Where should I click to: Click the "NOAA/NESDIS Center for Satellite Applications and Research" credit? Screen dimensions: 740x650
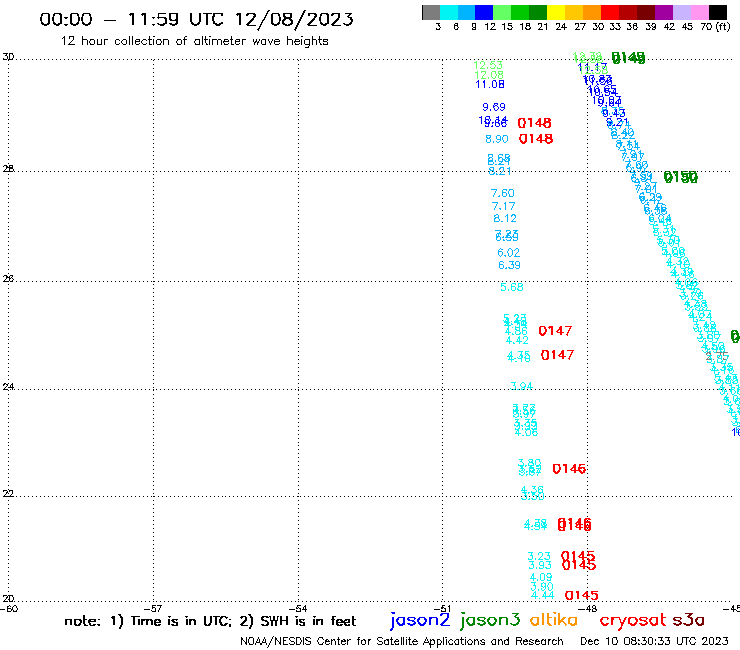pyautogui.click(x=402, y=642)
